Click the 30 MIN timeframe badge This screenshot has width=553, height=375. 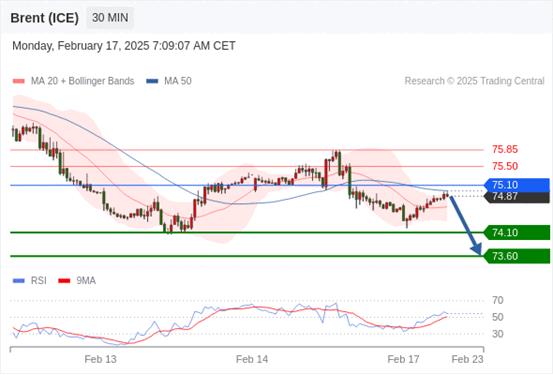click(x=110, y=17)
